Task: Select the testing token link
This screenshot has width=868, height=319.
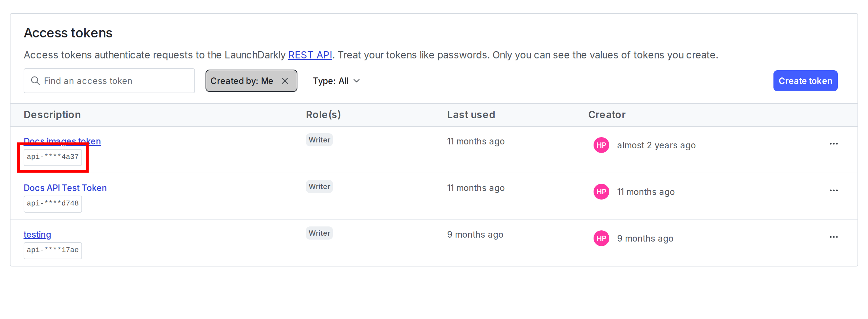Action: (37, 234)
